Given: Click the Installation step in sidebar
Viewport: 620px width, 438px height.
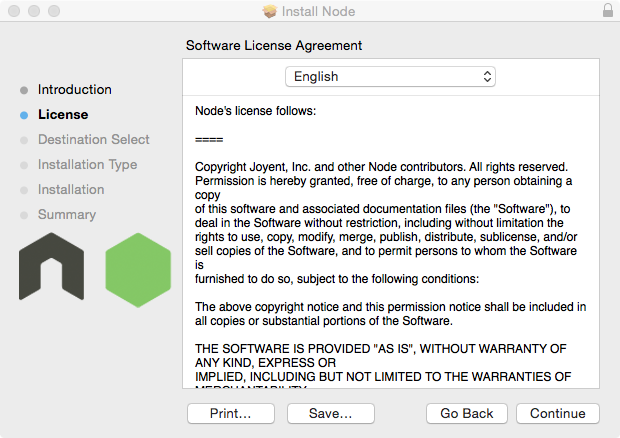Looking at the screenshot, I should click(x=70, y=190).
